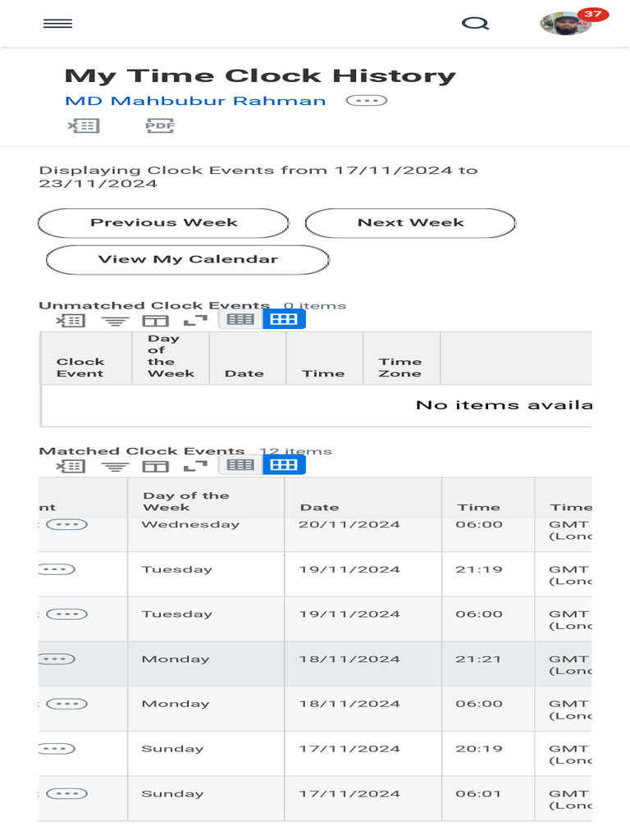The height and width of the screenshot is (840, 630).
Task: Export Unmatched Clock Events table to Excel
Action: click(71, 321)
